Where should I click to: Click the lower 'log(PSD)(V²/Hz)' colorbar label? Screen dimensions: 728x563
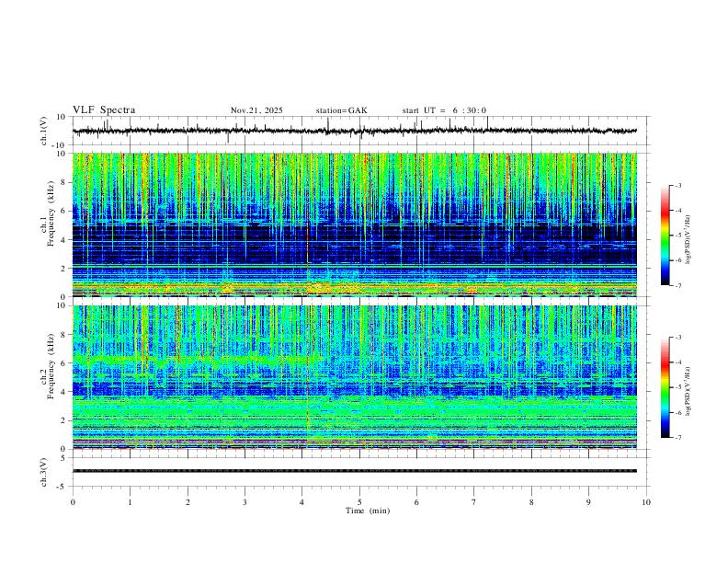(x=688, y=392)
